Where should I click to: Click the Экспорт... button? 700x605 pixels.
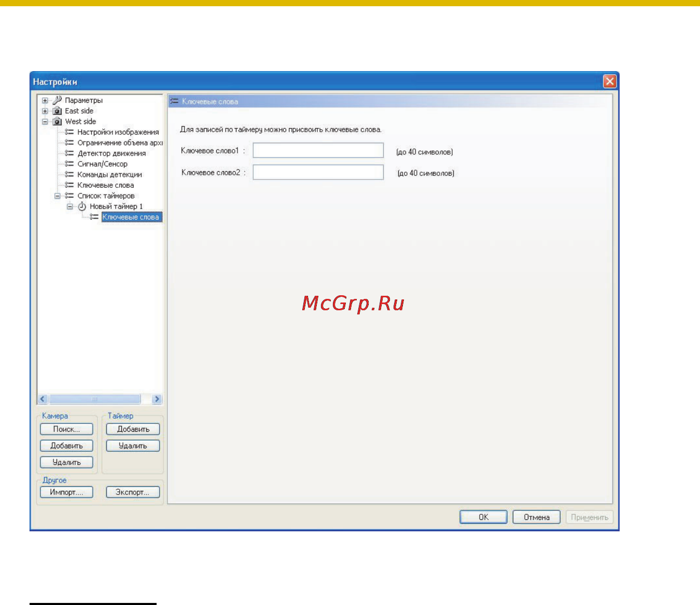pos(133,492)
